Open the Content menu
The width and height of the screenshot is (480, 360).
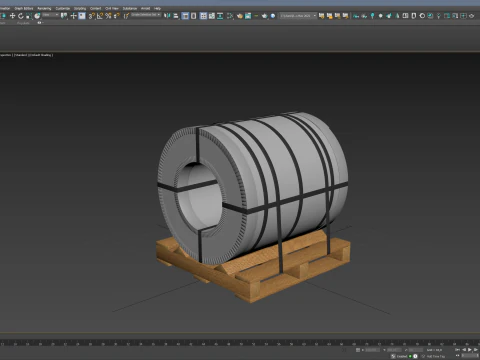95,8
